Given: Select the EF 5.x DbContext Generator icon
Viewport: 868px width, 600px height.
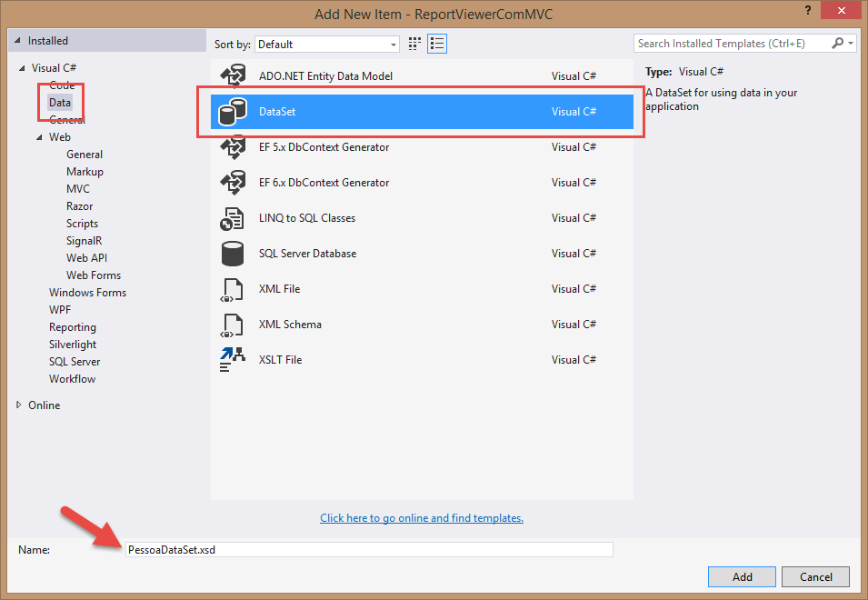Looking at the screenshot, I should click(233, 147).
